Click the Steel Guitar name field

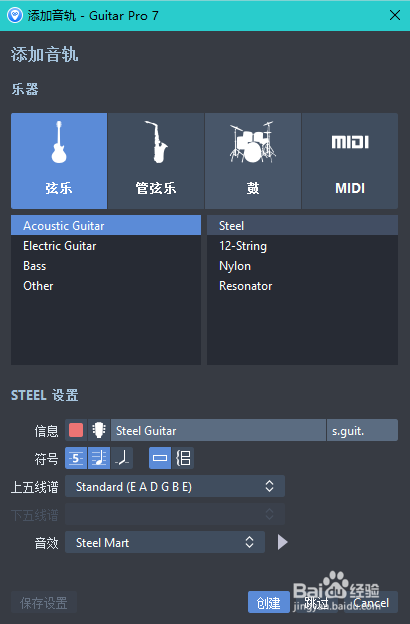tap(218, 430)
